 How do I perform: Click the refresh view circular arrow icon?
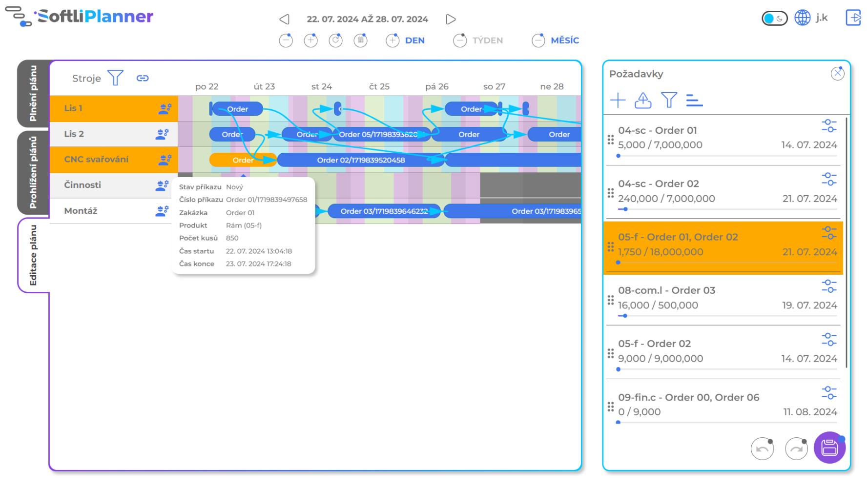pyautogui.click(x=335, y=41)
